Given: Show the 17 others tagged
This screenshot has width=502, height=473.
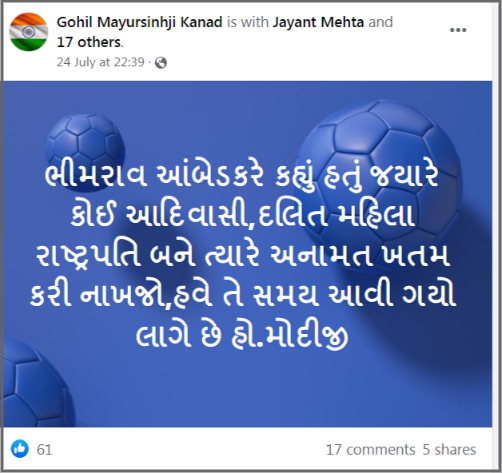Looking at the screenshot, I should [89, 42].
